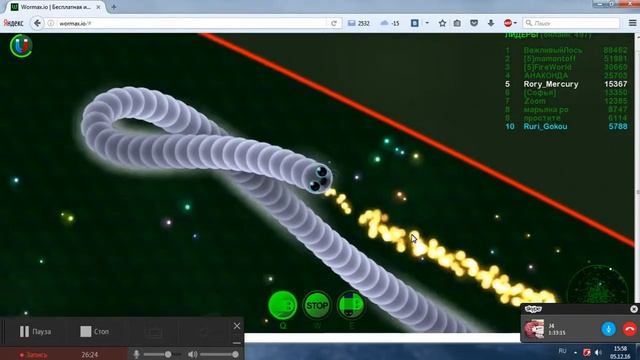Click the Pocket shield icon

click(x=474, y=23)
